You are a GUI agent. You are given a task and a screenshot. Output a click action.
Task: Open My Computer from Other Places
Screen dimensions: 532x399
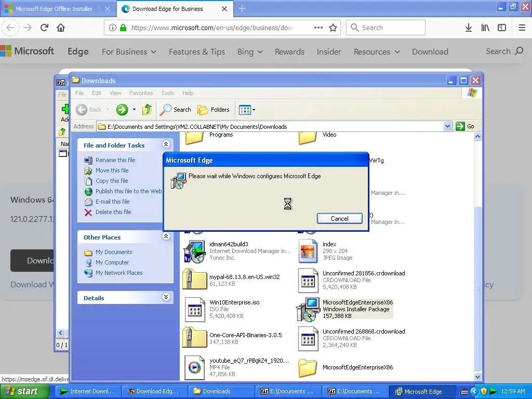112,262
